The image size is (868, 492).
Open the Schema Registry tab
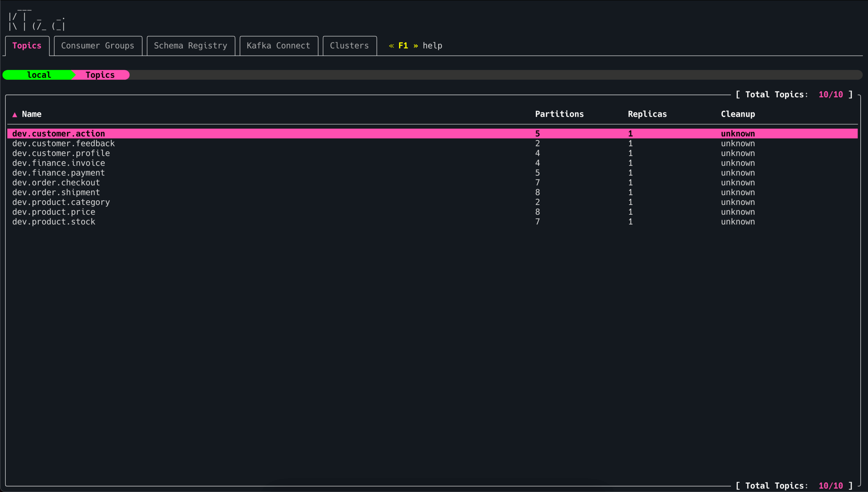191,46
